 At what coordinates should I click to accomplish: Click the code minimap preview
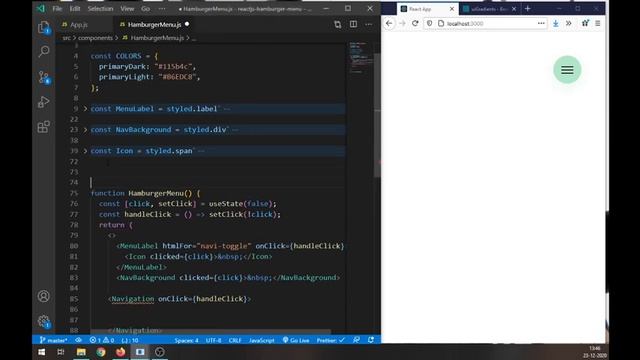361,58
